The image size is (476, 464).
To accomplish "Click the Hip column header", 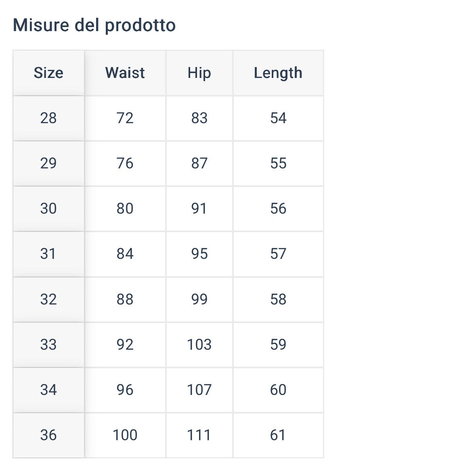I will [199, 73].
